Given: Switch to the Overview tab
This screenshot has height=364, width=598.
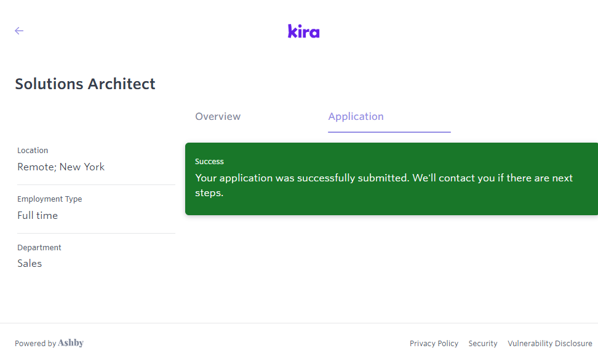Looking at the screenshot, I should tap(218, 117).
